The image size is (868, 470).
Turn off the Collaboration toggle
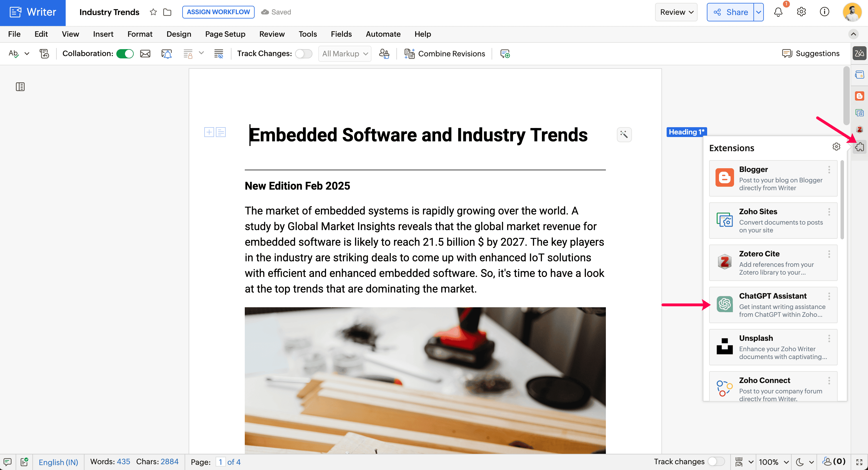coord(125,53)
